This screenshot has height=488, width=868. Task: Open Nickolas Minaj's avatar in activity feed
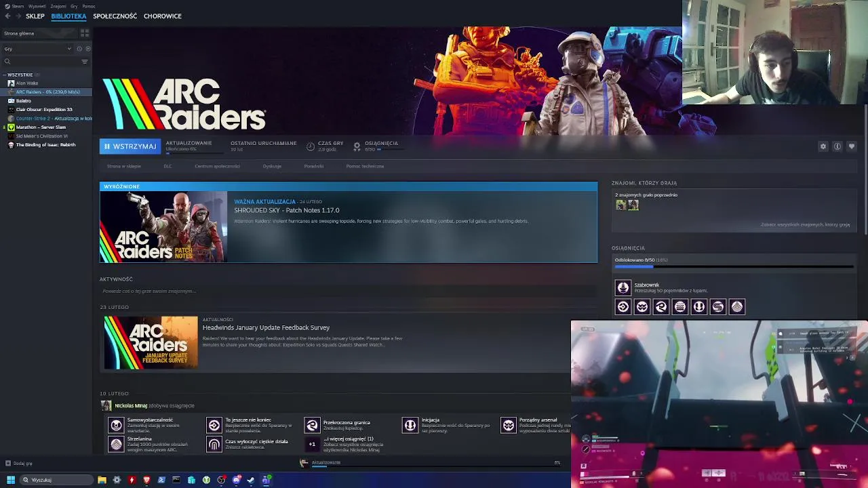106,405
